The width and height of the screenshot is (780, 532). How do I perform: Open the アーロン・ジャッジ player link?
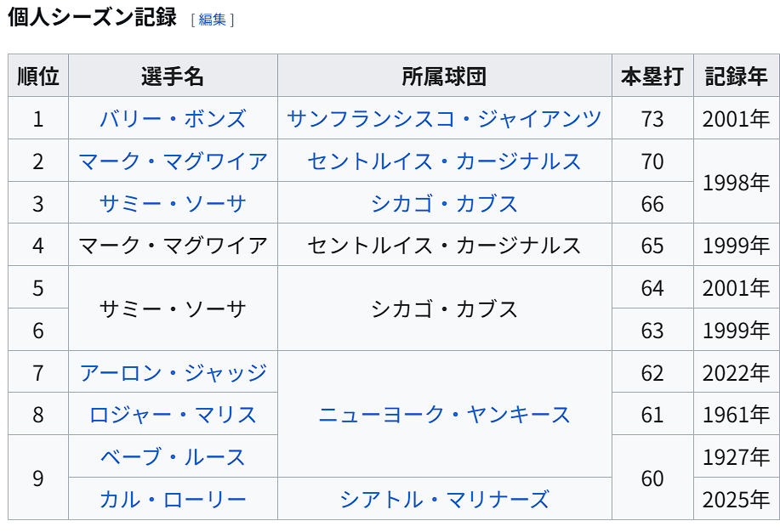click(173, 372)
